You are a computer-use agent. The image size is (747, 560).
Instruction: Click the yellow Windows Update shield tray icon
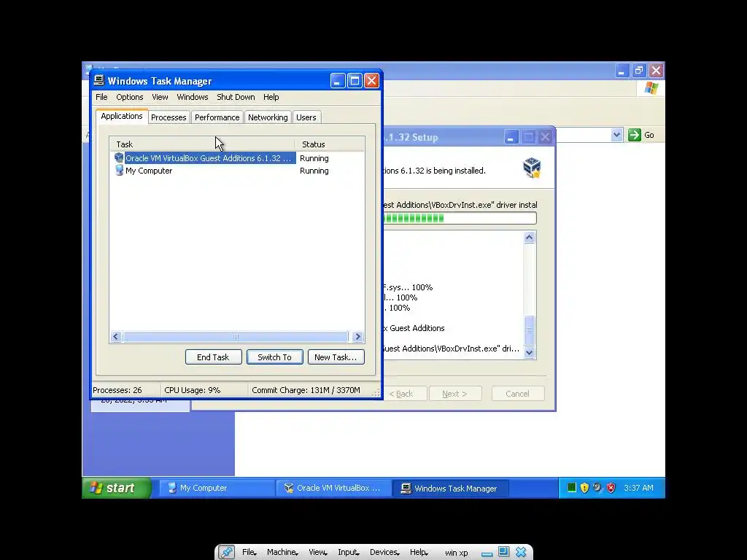pos(584,488)
